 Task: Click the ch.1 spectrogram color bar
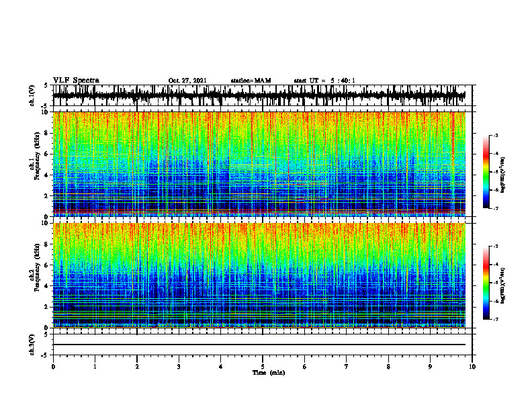[x=486, y=172]
